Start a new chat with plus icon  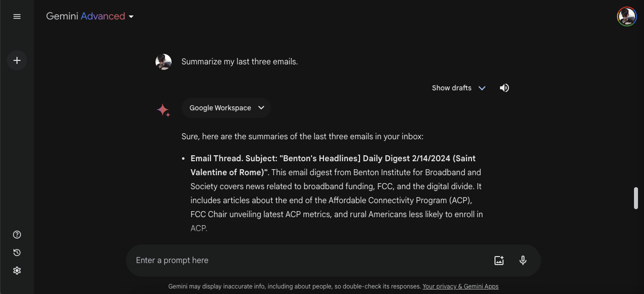17,60
